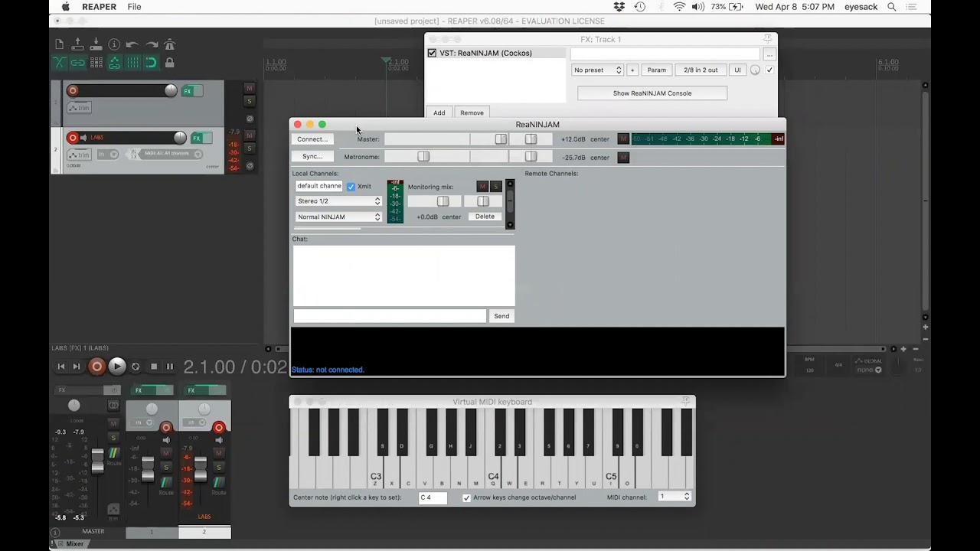980x551 pixels.
Task: Toggle Arrow keys change octave/channel checkbox
Action: click(466, 497)
